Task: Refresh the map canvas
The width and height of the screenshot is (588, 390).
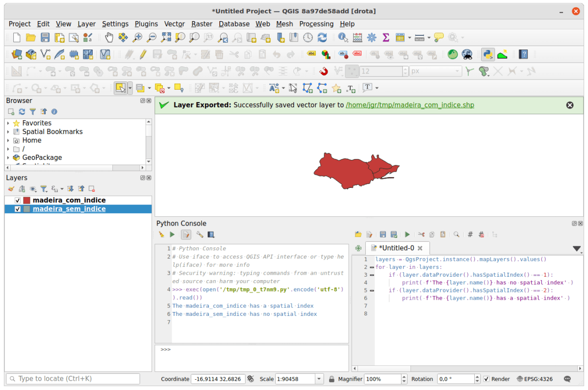Action: (x=322, y=37)
